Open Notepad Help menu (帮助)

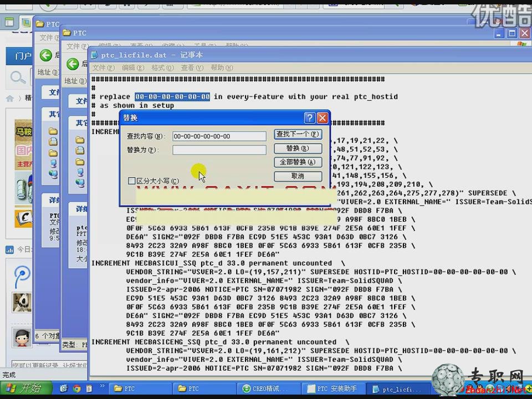coord(222,68)
